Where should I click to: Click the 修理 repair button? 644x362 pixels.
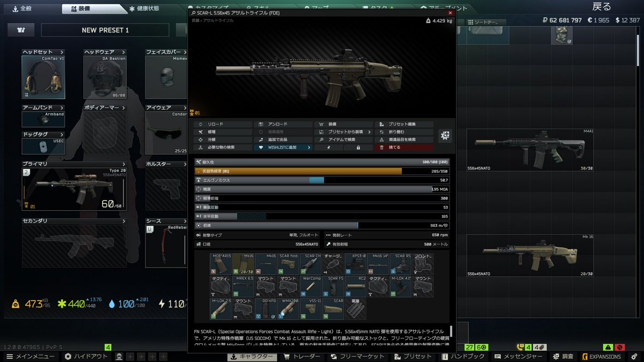coord(223,132)
